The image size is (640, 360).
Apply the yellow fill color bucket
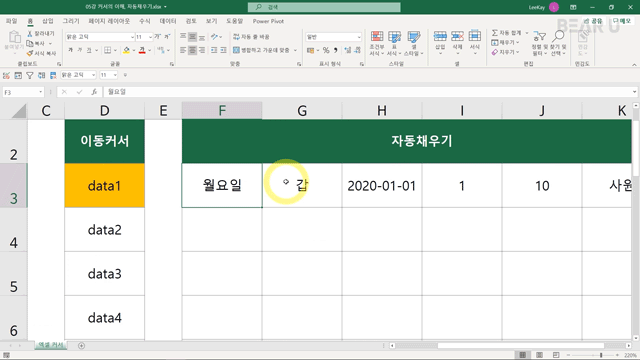(127, 50)
